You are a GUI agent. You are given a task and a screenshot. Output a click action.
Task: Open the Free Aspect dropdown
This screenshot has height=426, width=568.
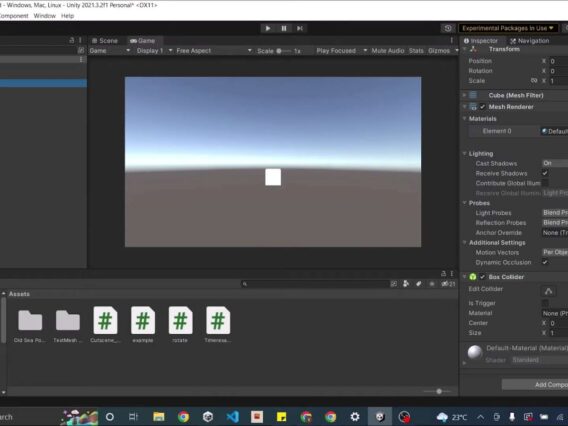click(x=214, y=51)
